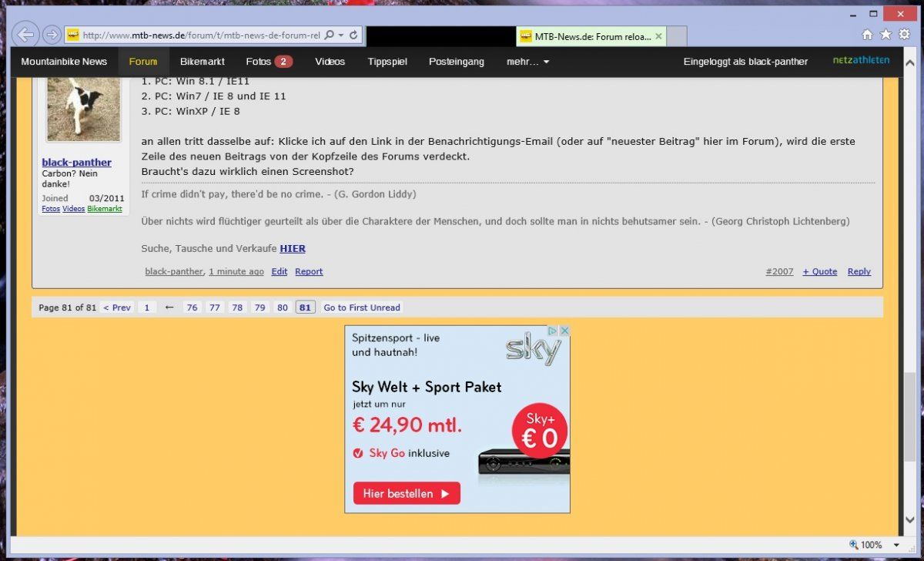The width and height of the screenshot is (924, 561).
Task: Select current page 81 in pagination
Action: tap(306, 307)
